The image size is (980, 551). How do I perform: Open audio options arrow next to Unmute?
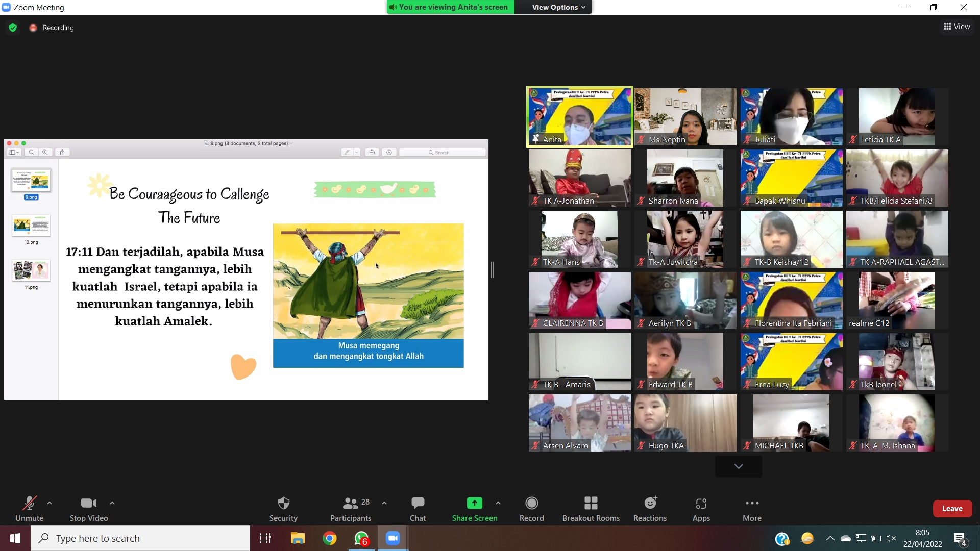50,503
